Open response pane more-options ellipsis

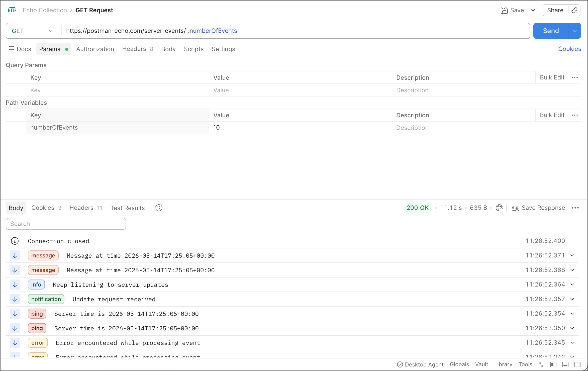(x=575, y=208)
